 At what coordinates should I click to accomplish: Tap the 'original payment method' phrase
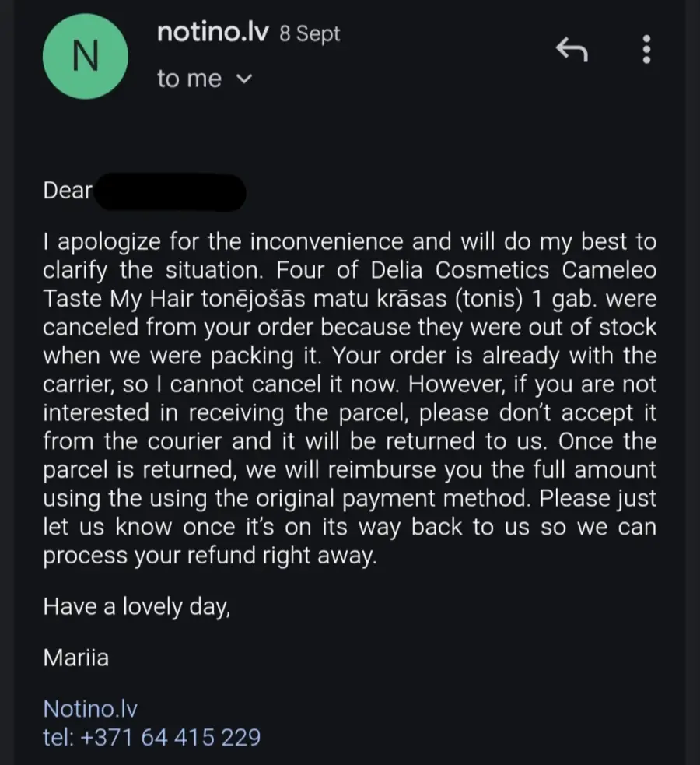[x=393, y=499]
